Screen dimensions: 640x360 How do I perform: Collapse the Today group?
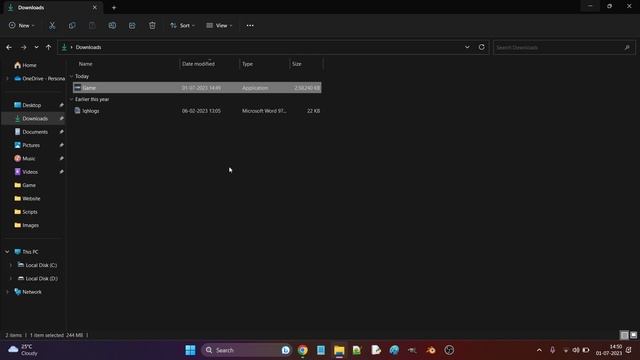[x=71, y=76]
